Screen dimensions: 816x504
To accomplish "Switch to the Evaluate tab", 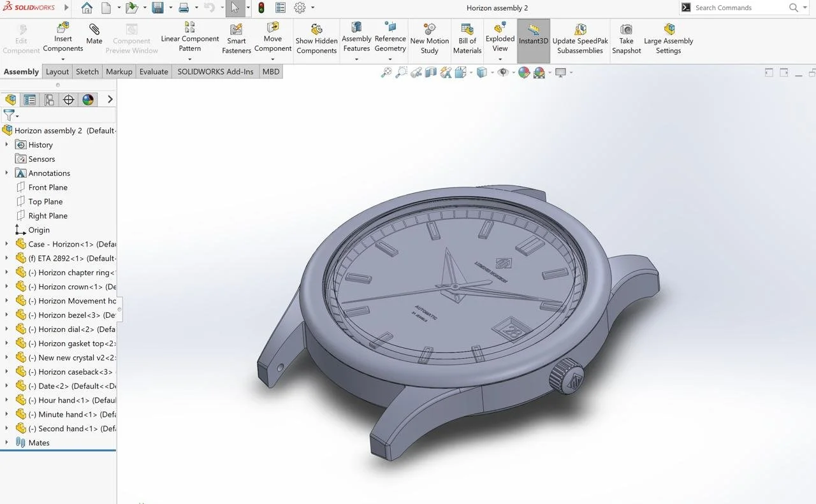I will 154,71.
